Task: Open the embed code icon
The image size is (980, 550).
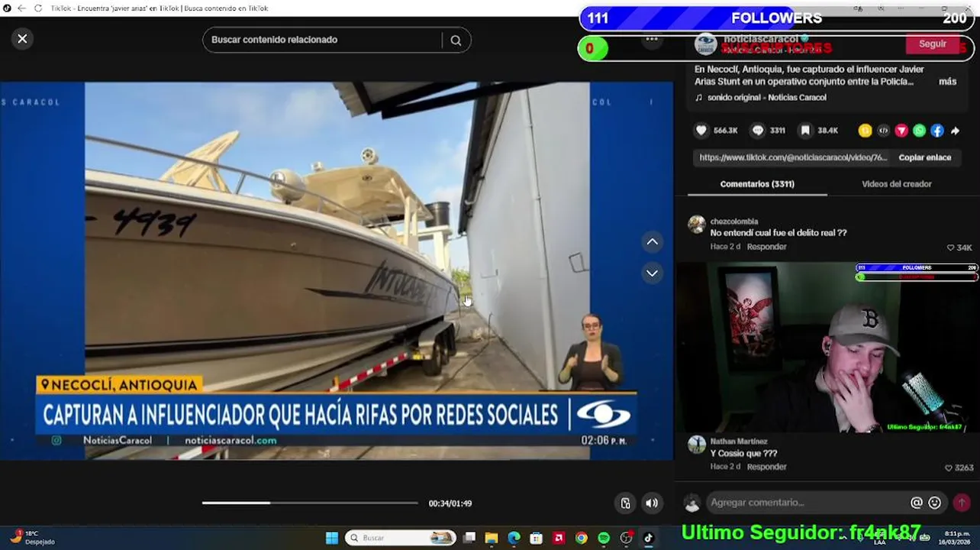Action: click(x=883, y=131)
